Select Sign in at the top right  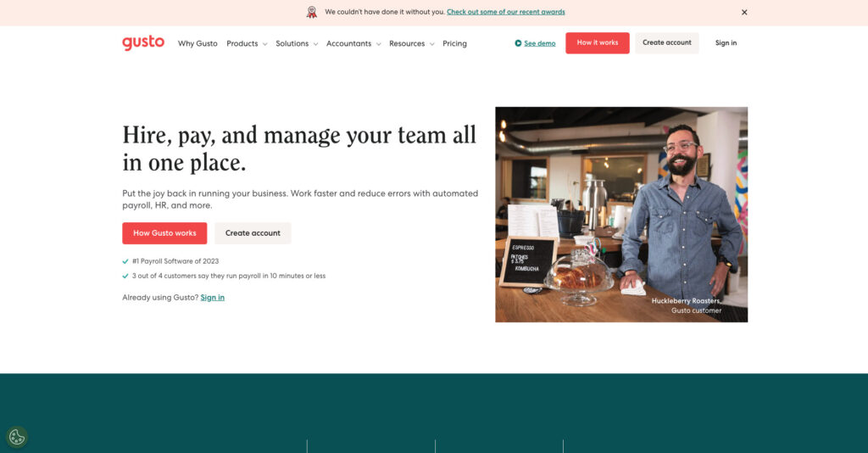click(x=726, y=42)
